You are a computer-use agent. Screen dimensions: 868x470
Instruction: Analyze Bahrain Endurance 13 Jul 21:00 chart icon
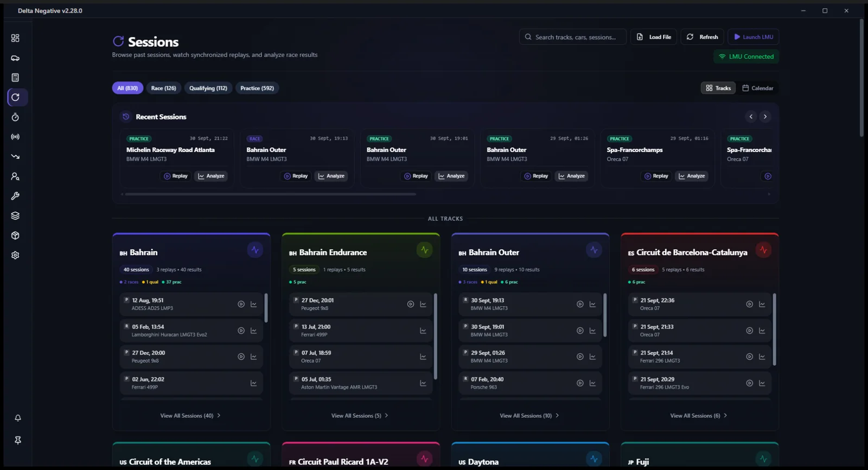pyautogui.click(x=423, y=331)
